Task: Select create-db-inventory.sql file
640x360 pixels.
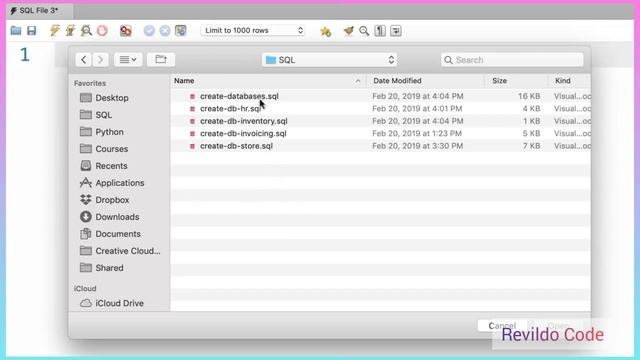Action: point(244,121)
